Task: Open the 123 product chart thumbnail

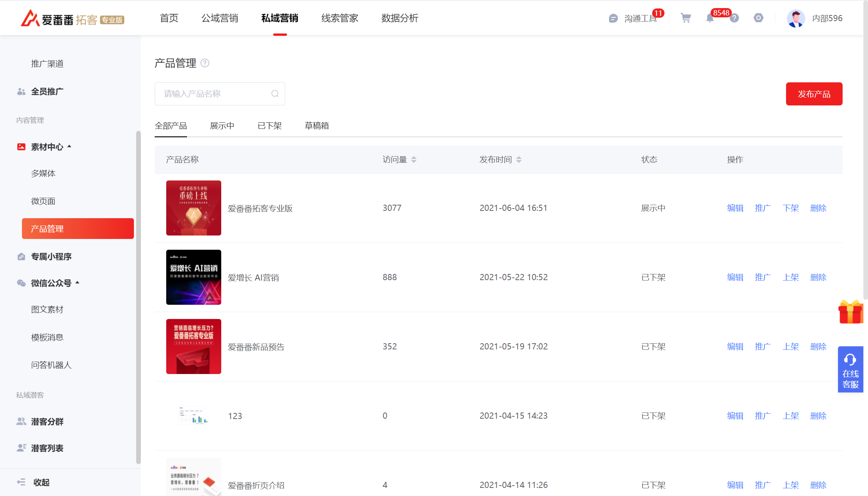Action: click(x=194, y=416)
